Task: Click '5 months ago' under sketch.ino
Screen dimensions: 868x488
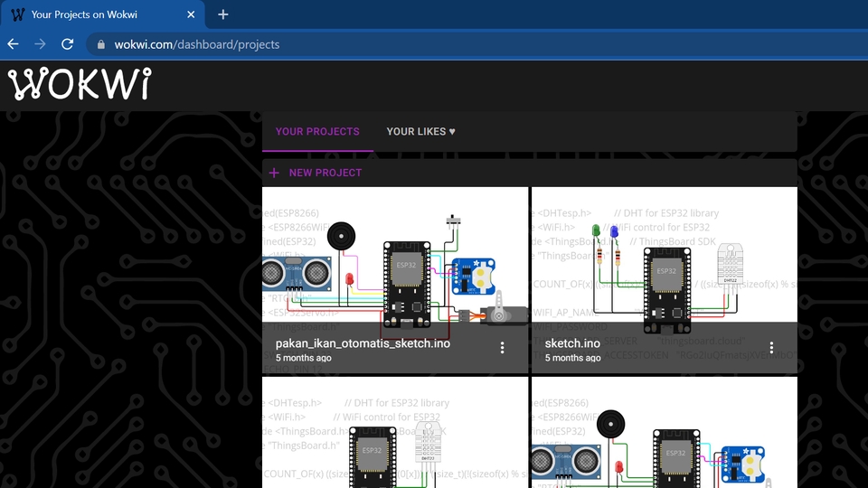Action: coord(572,358)
